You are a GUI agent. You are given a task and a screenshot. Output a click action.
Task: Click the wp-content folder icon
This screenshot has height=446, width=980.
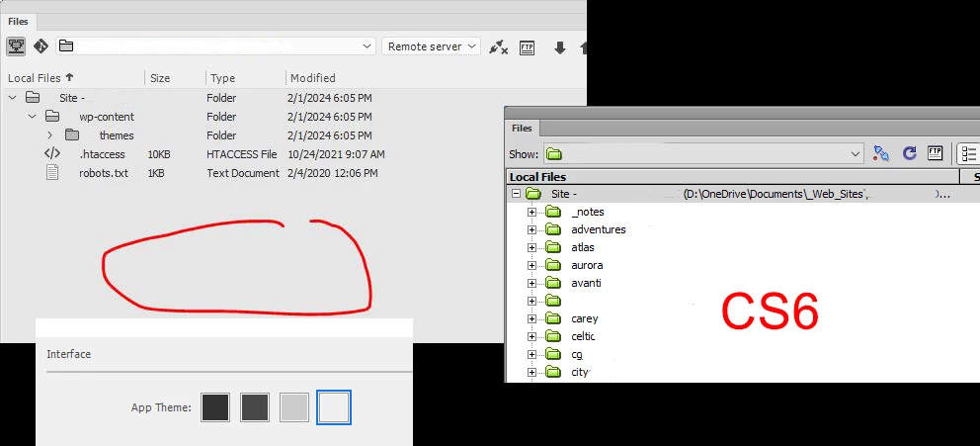point(52,117)
